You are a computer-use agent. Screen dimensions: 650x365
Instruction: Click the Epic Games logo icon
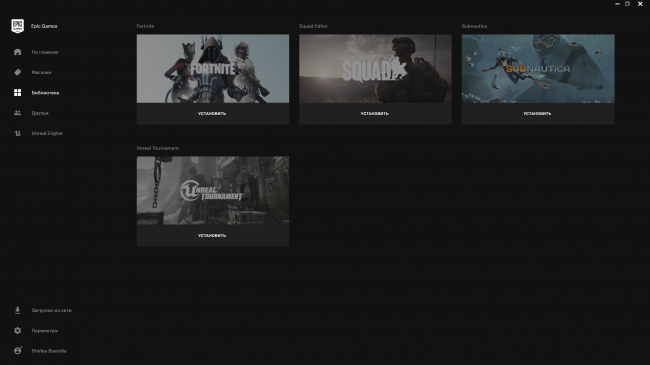click(x=17, y=26)
